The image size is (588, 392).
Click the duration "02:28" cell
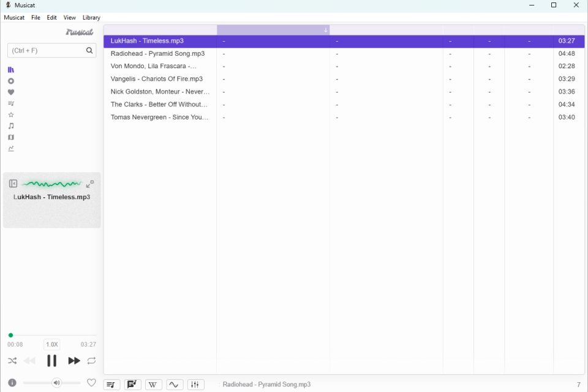(x=566, y=66)
